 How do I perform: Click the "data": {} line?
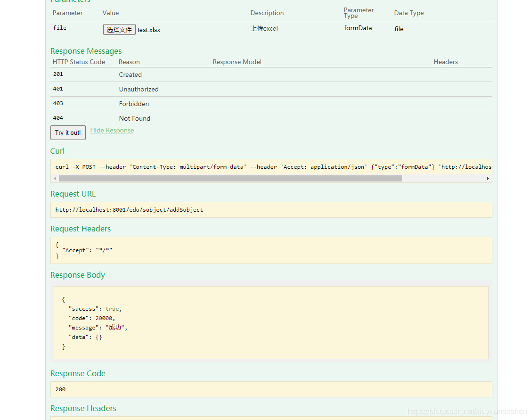85,337
